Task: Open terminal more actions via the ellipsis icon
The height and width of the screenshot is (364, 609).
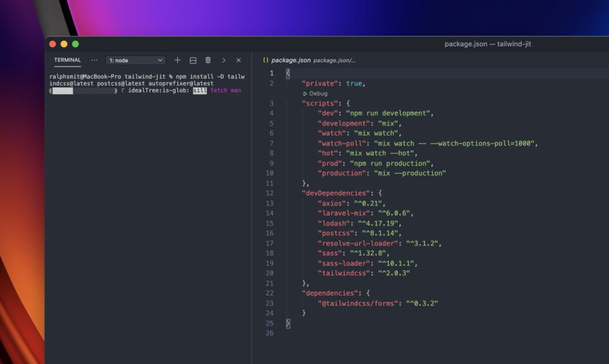Action: [x=94, y=59]
